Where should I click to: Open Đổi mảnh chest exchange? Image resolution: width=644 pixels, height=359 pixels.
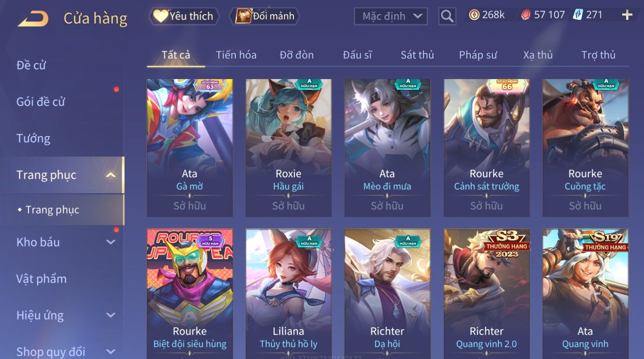[x=264, y=16]
